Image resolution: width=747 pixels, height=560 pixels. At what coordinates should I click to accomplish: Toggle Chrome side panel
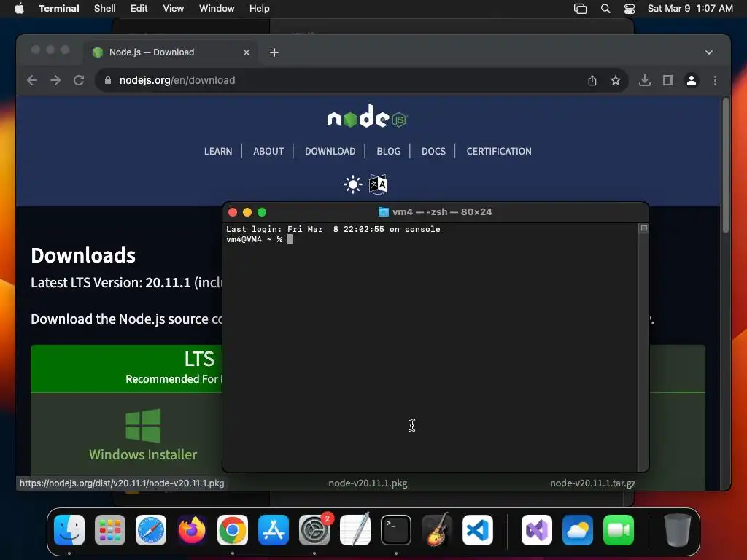coord(668,80)
